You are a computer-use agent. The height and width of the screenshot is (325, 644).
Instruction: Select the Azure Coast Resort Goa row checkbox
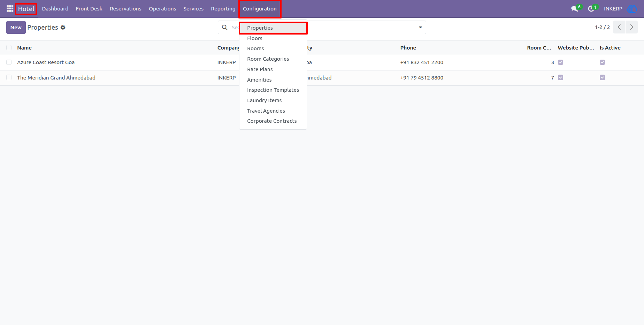9,62
